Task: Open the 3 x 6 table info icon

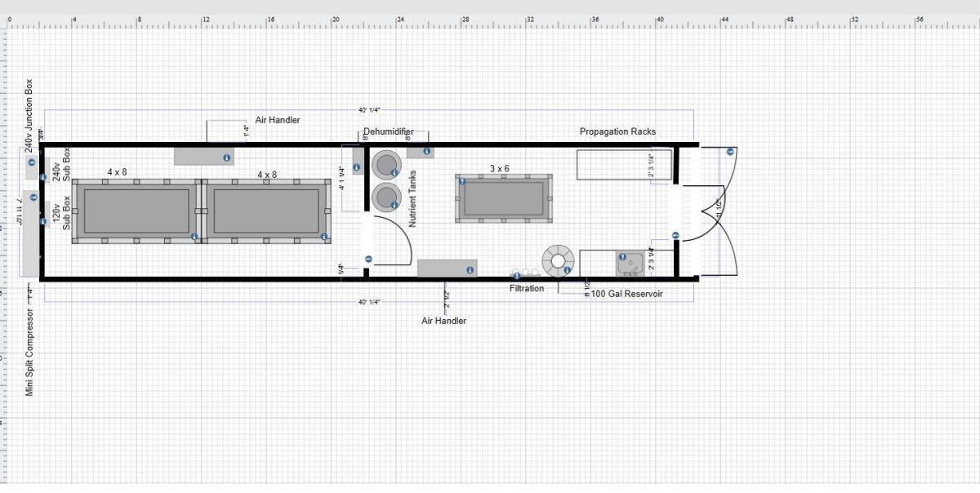Action: click(462, 181)
